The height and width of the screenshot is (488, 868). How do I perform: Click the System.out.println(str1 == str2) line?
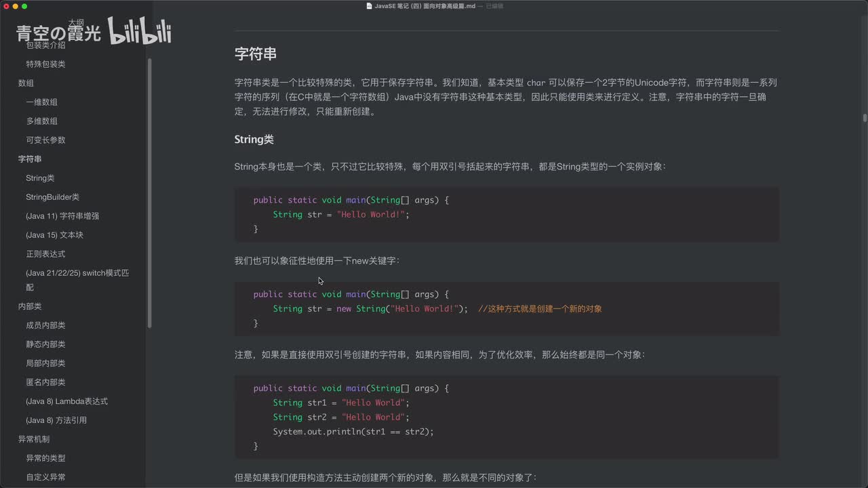click(353, 431)
